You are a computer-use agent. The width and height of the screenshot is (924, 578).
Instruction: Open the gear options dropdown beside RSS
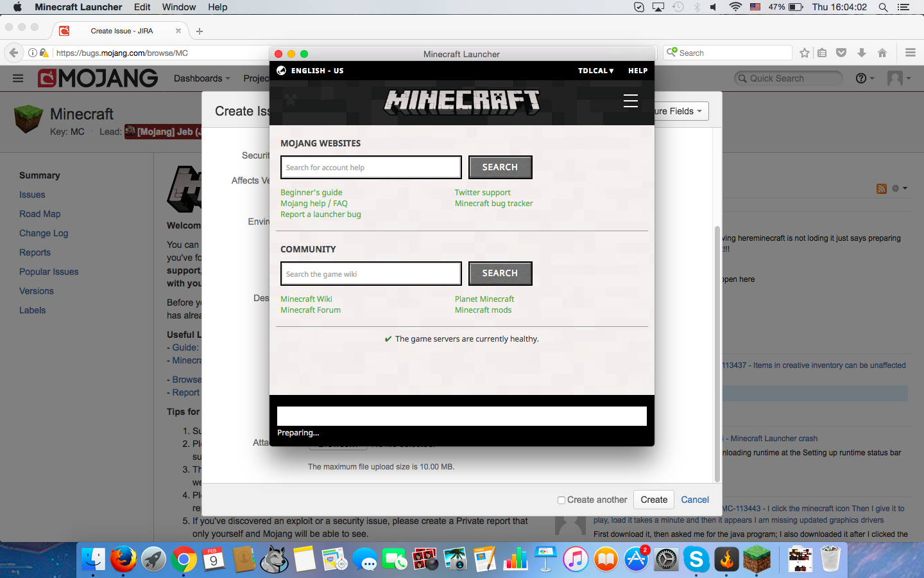[900, 188]
